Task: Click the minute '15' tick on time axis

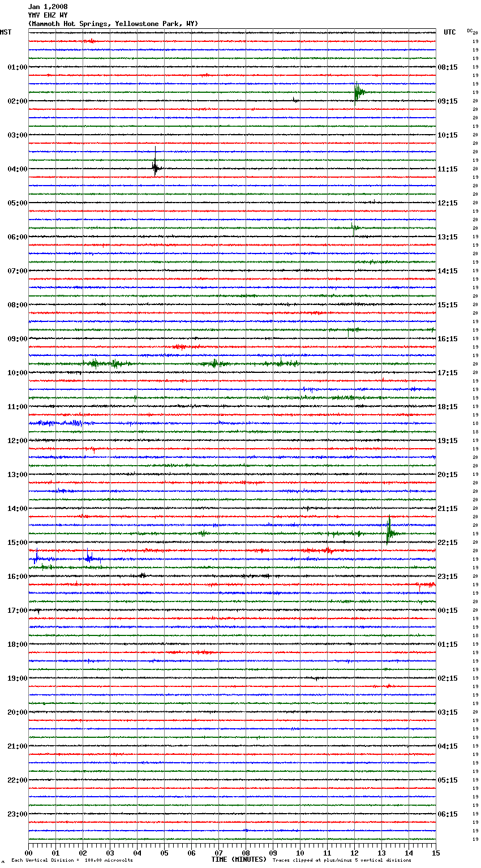Action: point(436,853)
